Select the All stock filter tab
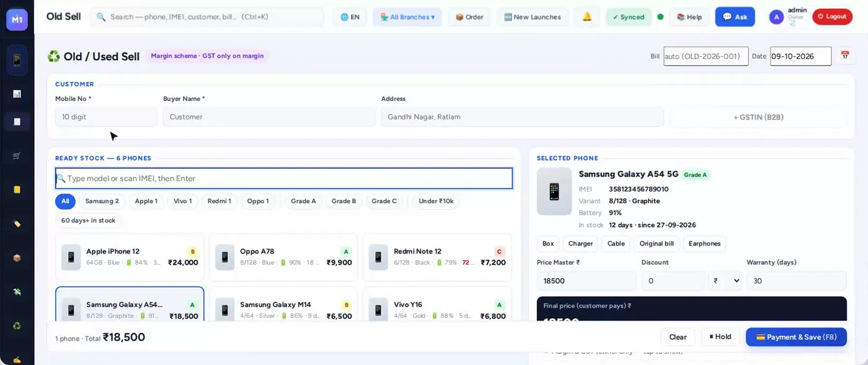The image size is (868, 365). coord(65,201)
